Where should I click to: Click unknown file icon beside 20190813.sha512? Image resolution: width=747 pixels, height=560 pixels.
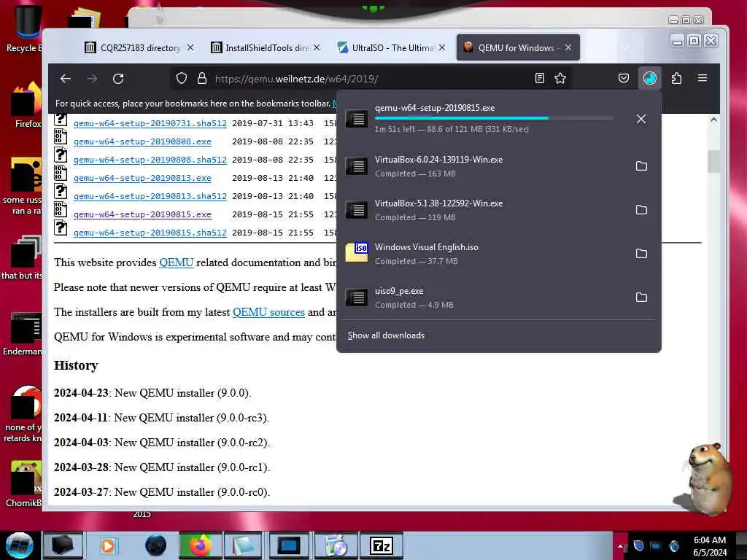click(61, 192)
